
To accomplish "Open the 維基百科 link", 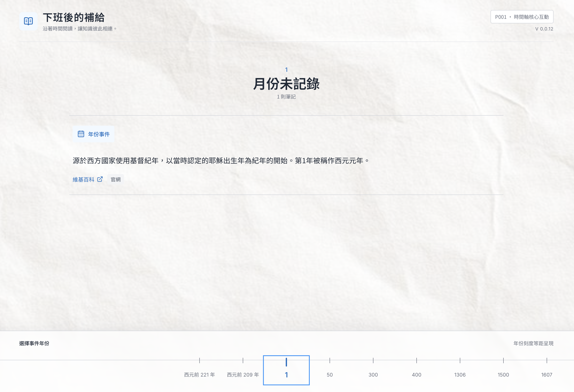I will pyautogui.click(x=87, y=179).
